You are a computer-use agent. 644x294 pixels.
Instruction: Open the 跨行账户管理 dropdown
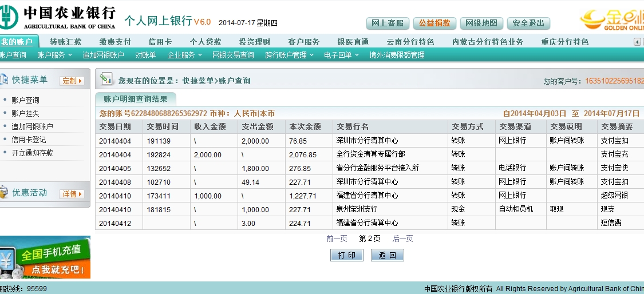coord(289,55)
